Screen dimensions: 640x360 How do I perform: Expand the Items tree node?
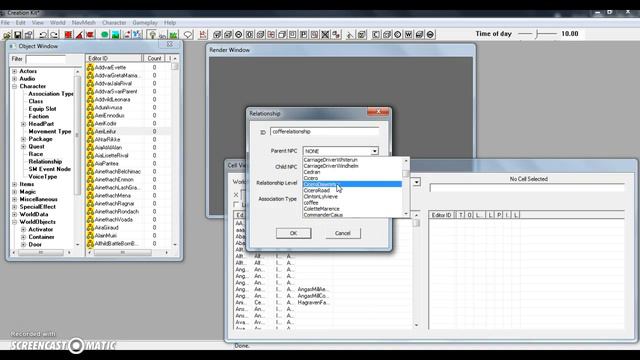[15, 184]
